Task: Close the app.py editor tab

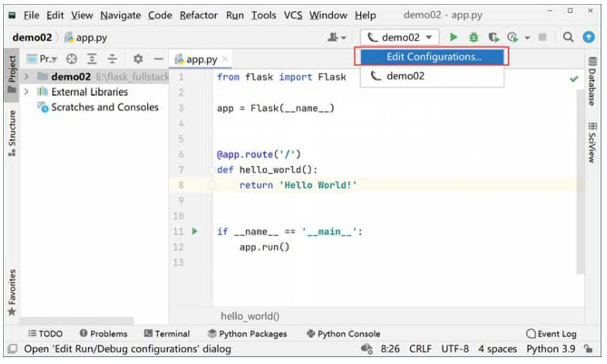Action: [225, 59]
